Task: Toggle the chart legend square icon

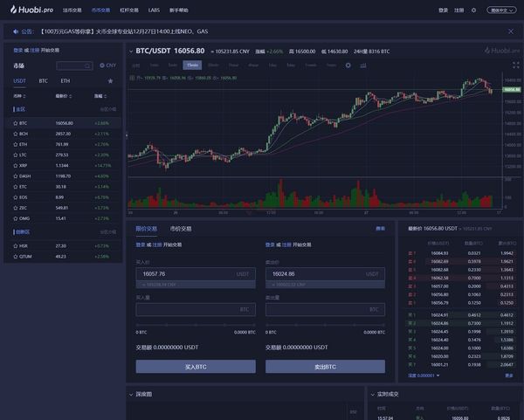Action: pyautogui.click(x=132, y=78)
